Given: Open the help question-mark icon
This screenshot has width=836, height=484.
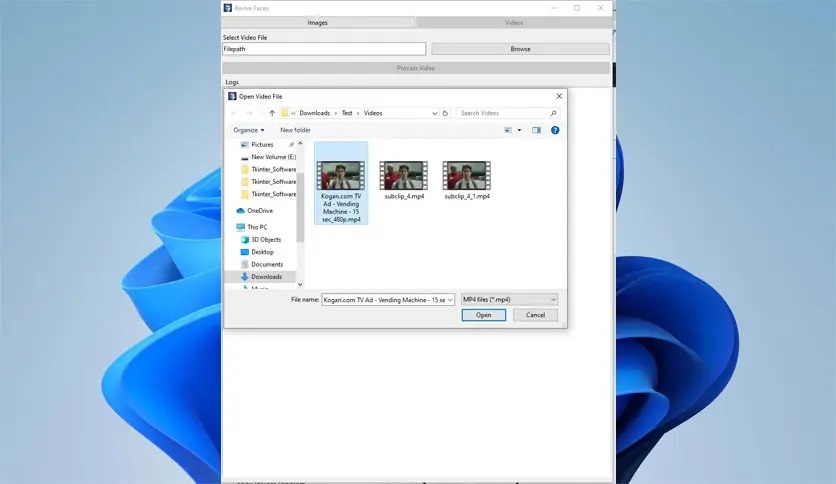Looking at the screenshot, I should click(555, 130).
